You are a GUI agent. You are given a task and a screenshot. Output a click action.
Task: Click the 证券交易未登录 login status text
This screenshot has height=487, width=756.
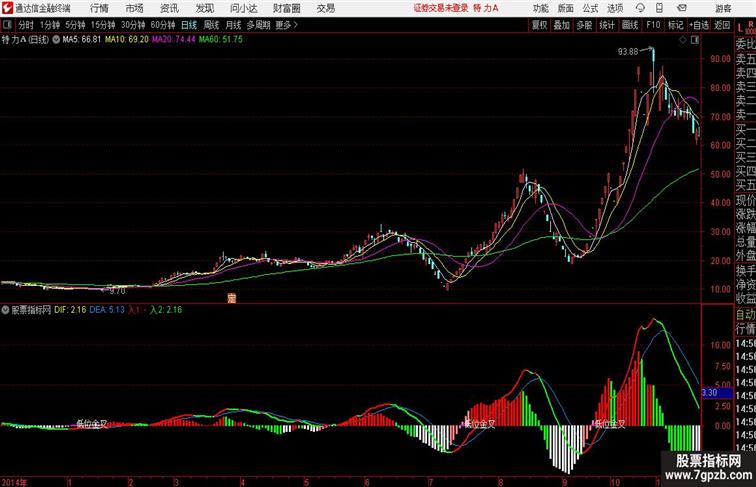[441, 8]
